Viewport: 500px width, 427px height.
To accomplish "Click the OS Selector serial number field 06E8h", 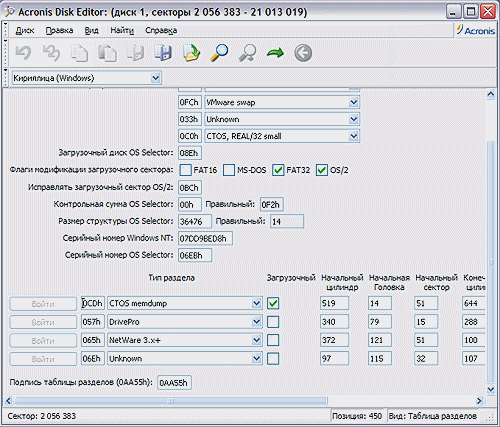I will click(195, 256).
